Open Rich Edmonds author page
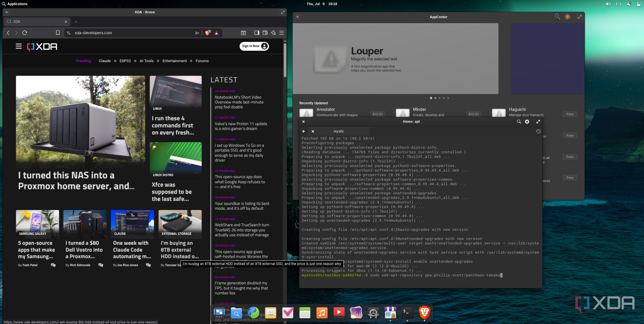The height and width of the screenshot is (324, 644). point(80,265)
